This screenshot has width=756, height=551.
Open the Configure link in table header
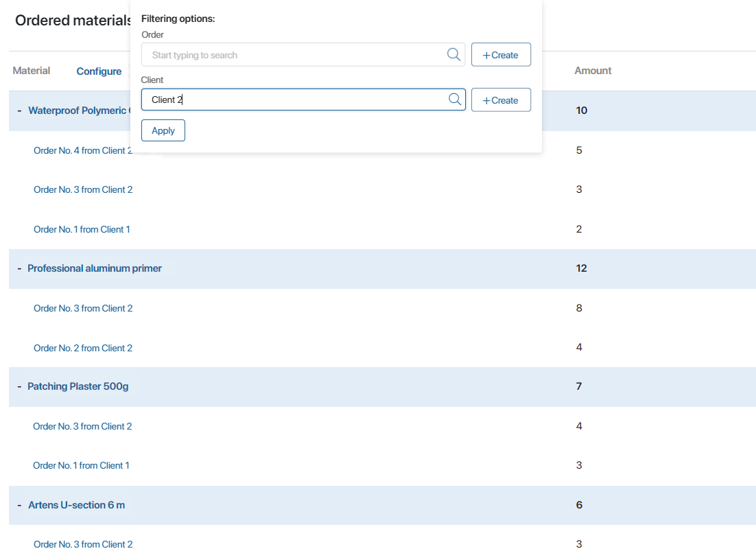[x=99, y=71]
